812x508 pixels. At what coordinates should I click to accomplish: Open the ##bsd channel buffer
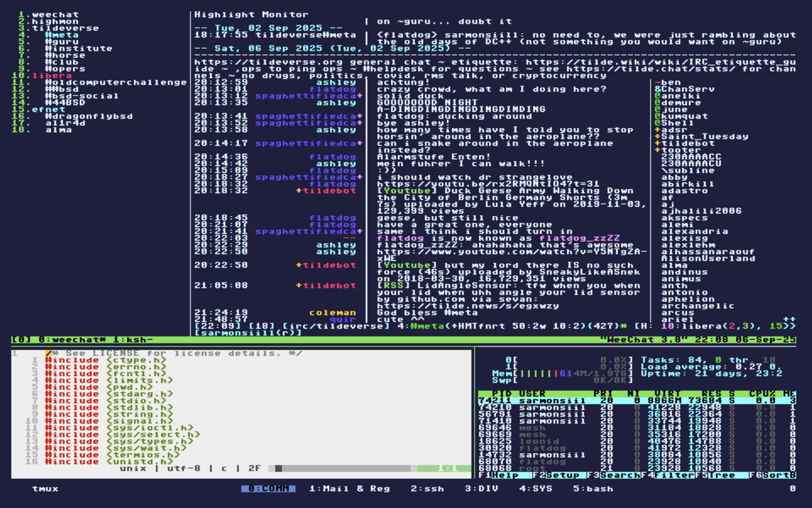[x=62, y=89]
